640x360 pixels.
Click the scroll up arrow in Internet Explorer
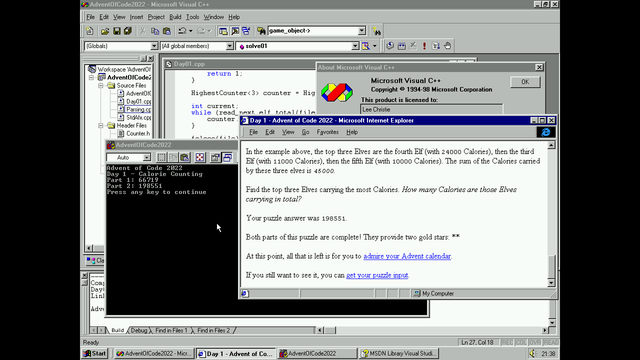click(551, 145)
